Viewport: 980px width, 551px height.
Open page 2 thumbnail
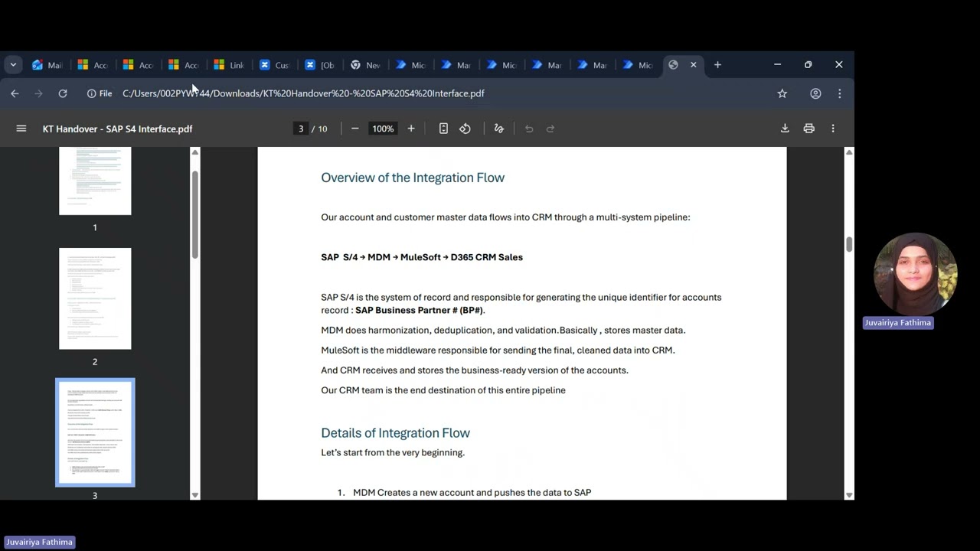95,298
